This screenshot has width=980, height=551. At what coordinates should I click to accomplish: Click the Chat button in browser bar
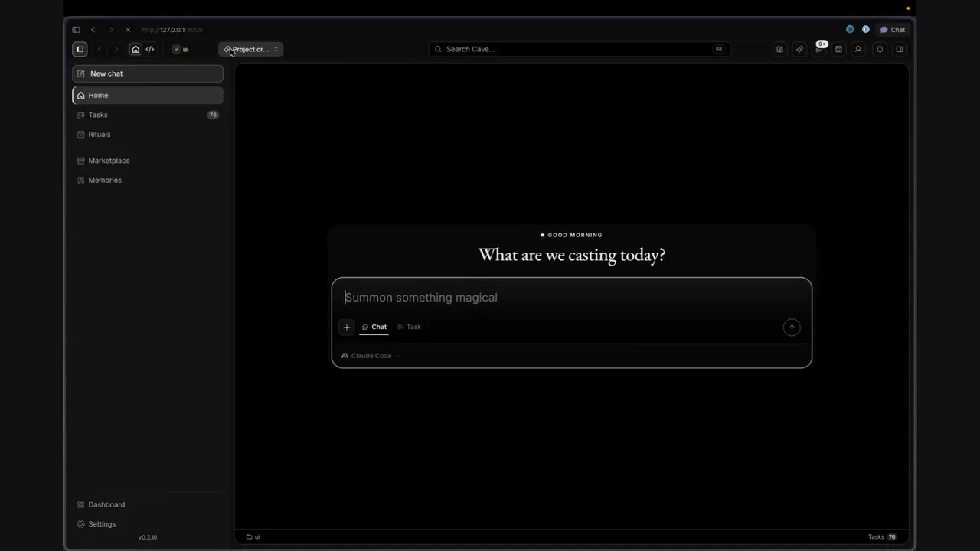[893, 30]
